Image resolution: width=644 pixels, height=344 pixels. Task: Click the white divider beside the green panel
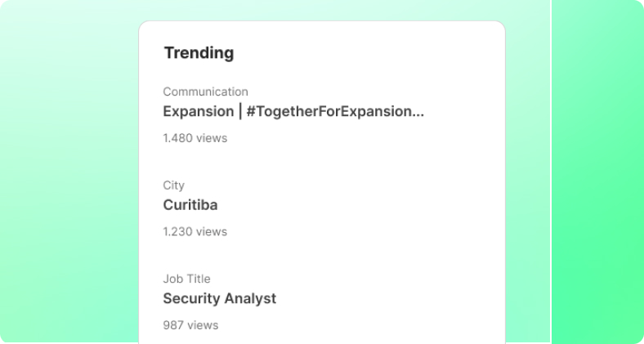(x=551, y=172)
